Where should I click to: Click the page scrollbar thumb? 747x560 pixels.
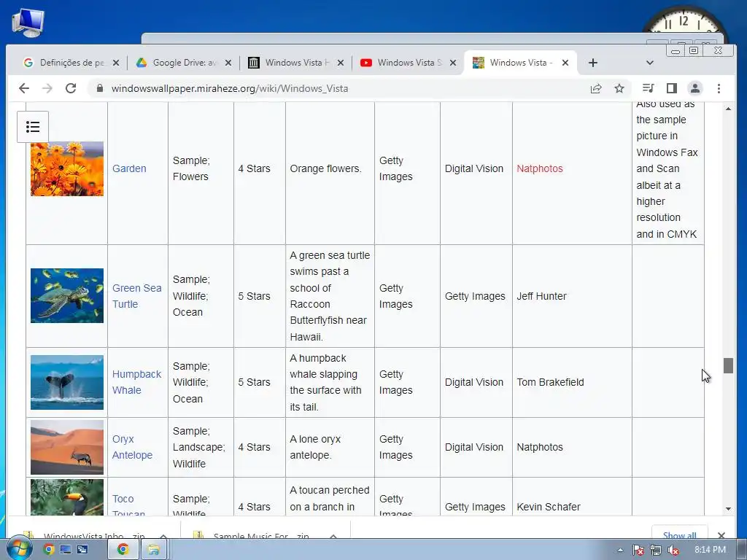(x=728, y=366)
